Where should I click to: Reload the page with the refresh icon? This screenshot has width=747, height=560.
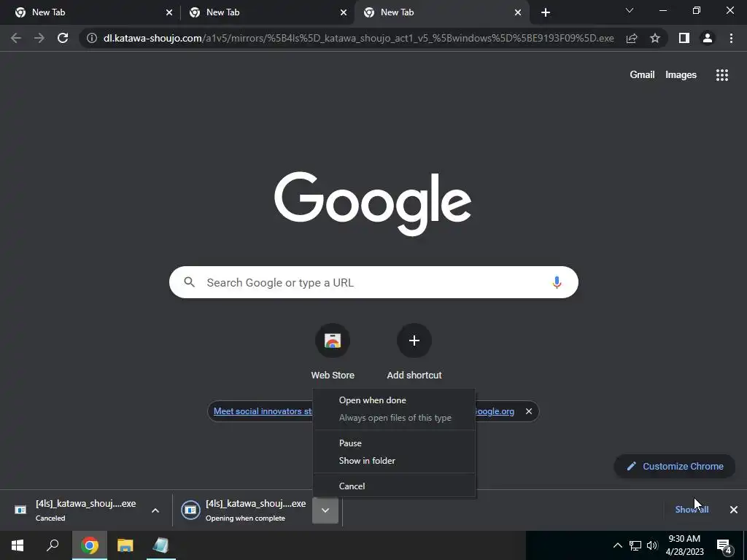63,38
